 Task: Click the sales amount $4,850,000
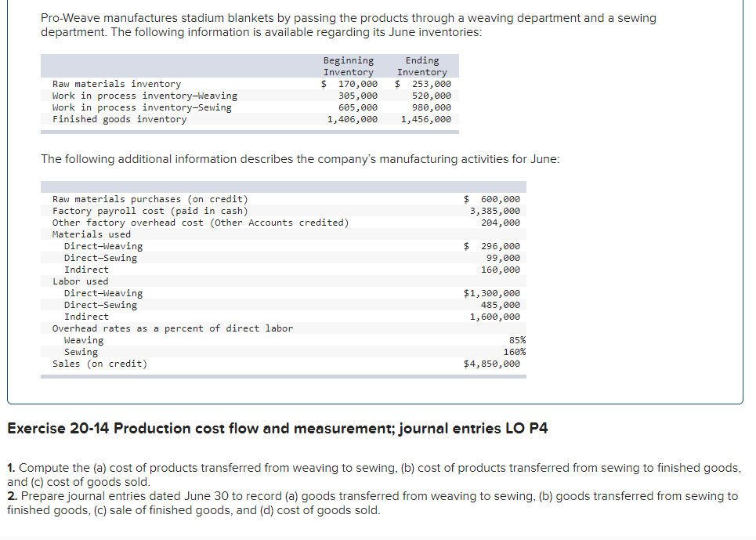(492, 364)
